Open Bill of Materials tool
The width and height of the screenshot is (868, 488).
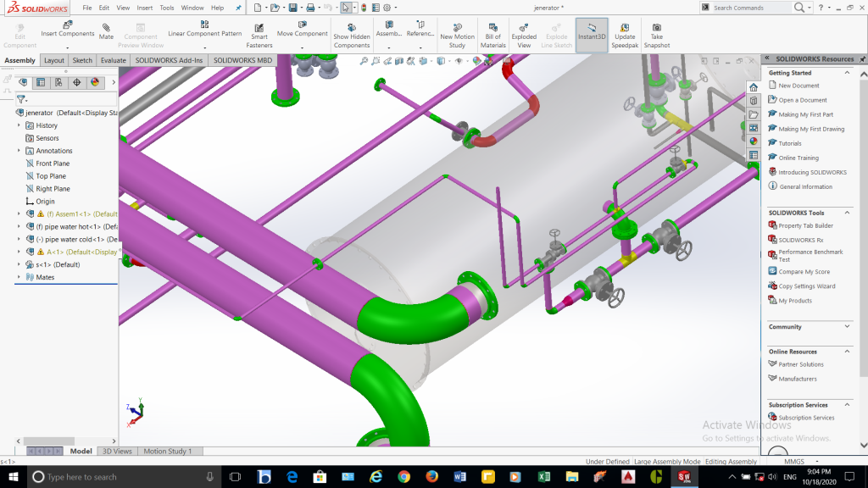click(492, 27)
